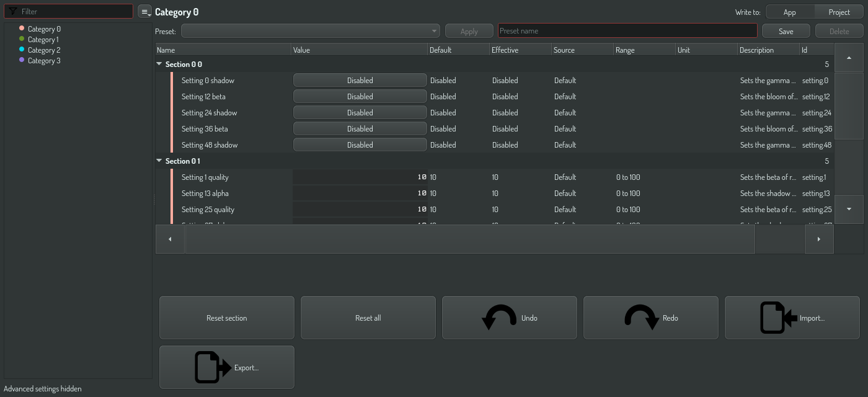Click Setting 25 quality value field
868x397 pixels.
[x=360, y=209]
